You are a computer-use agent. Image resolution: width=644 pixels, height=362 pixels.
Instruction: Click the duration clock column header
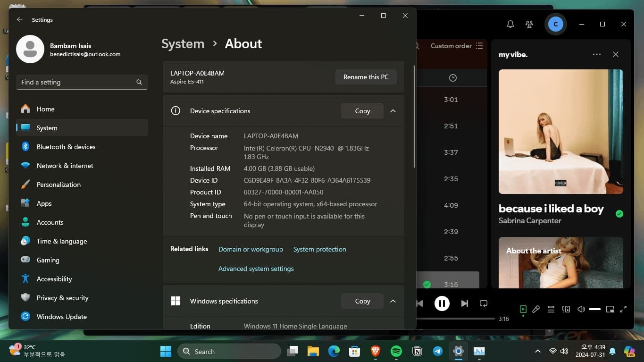[452, 78]
